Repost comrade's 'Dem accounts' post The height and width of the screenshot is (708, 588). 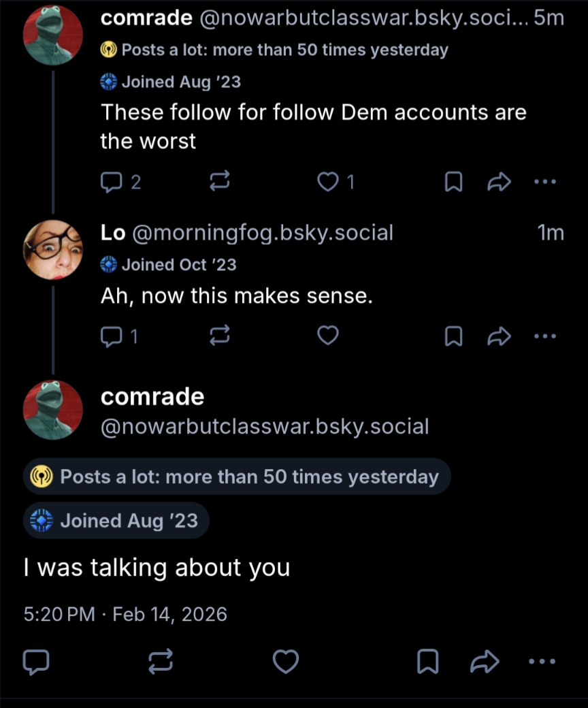pos(220,182)
